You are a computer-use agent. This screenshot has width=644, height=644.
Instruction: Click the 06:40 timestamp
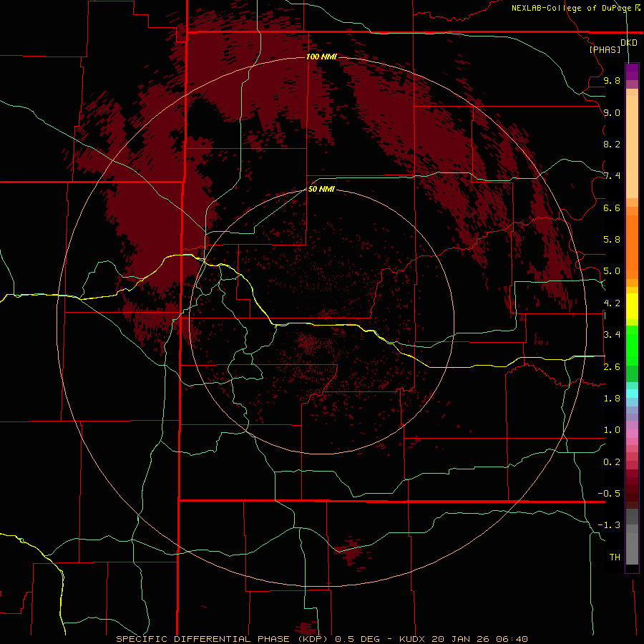[512, 639]
